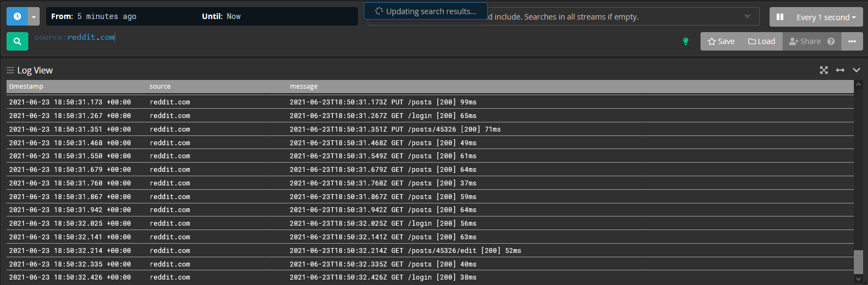
Task: Click the Until: Now field
Action: [221, 16]
